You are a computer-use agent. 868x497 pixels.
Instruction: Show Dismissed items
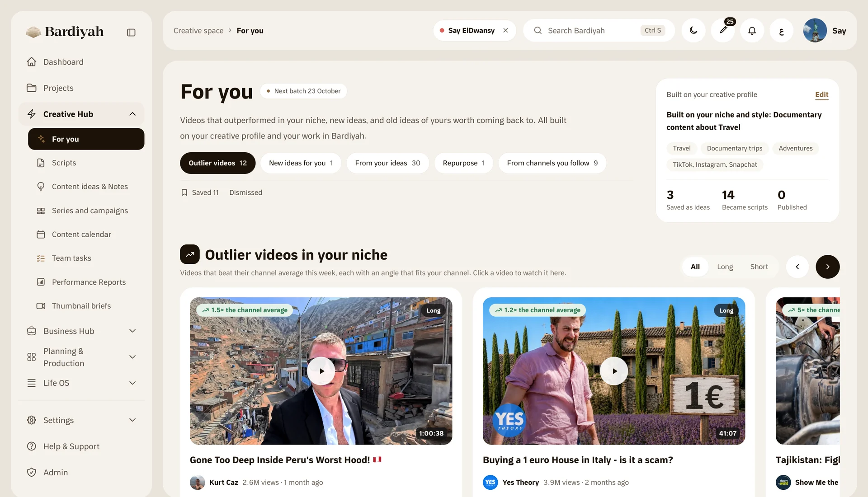pyautogui.click(x=245, y=192)
